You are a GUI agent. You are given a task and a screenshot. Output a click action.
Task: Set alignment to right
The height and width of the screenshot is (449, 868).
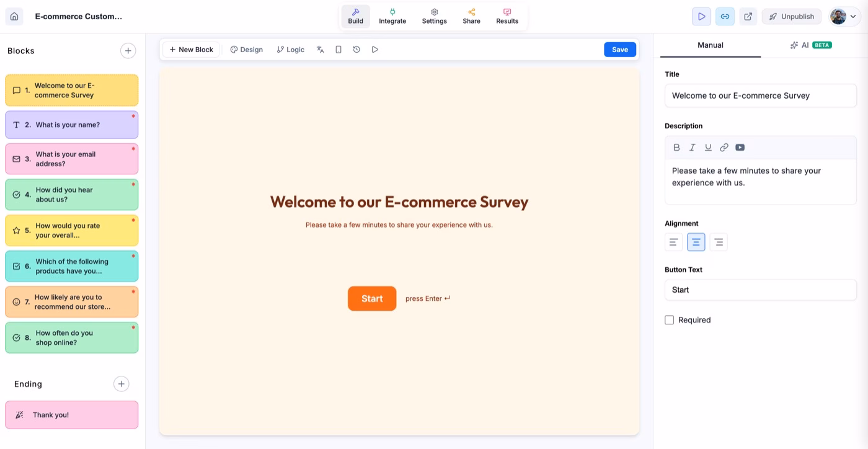[x=719, y=242]
